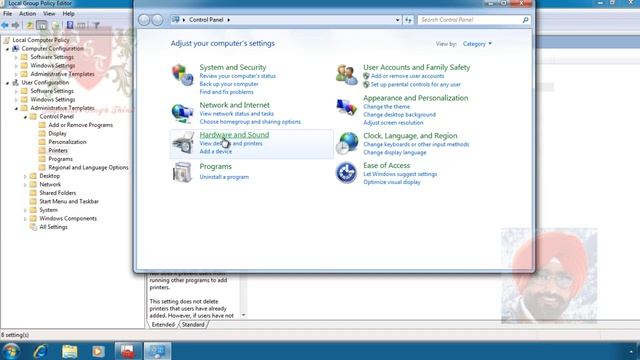The width and height of the screenshot is (640, 360).
Task: Click the Network and Internet globe icon
Action: pos(182,113)
